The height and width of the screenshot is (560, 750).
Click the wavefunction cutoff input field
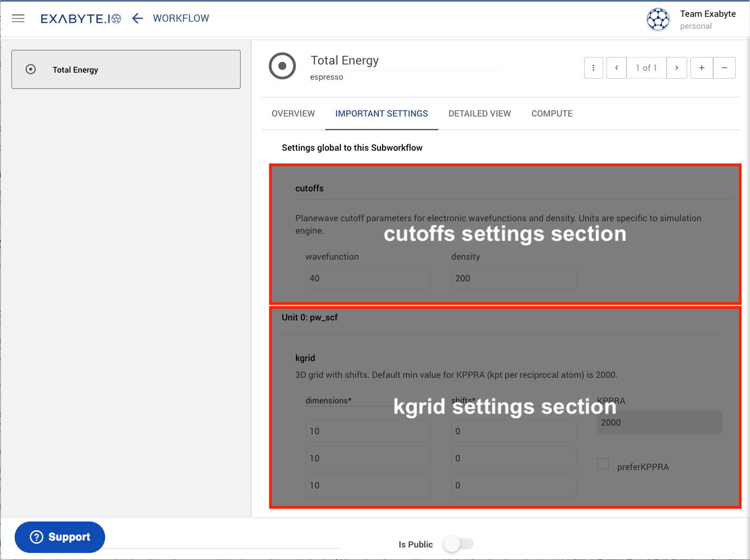[368, 278]
